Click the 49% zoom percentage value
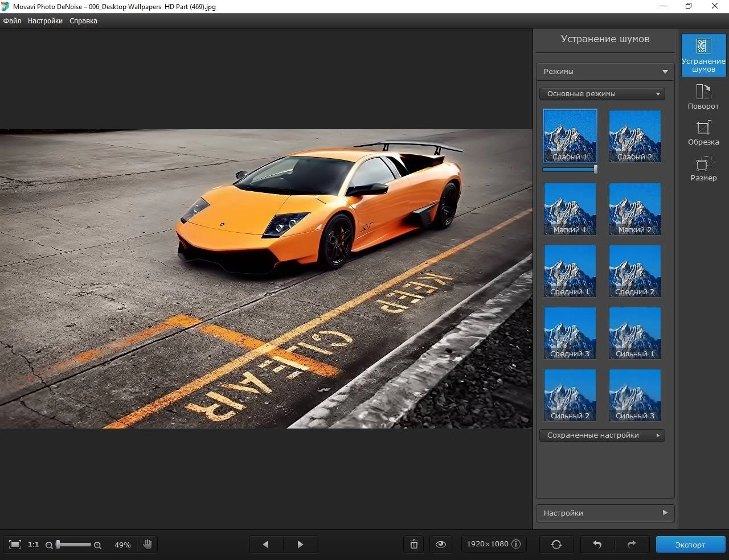Image resolution: width=729 pixels, height=560 pixels. [x=122, y=545]
